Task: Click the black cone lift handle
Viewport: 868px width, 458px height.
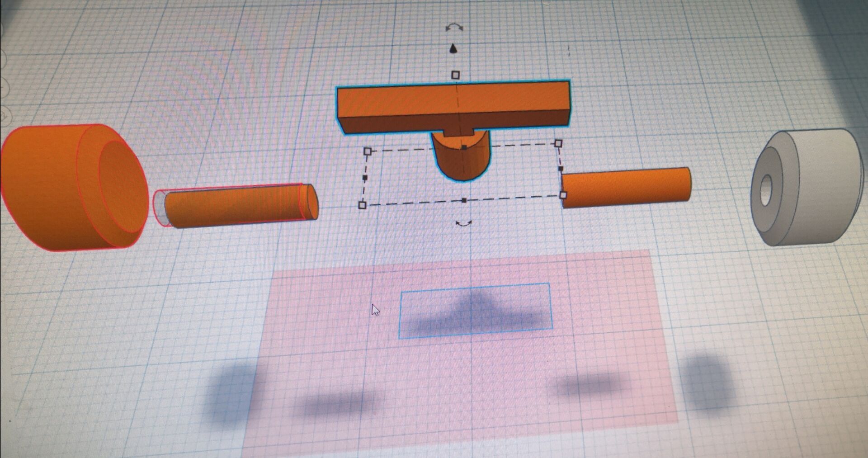Action: click(454, 48)
